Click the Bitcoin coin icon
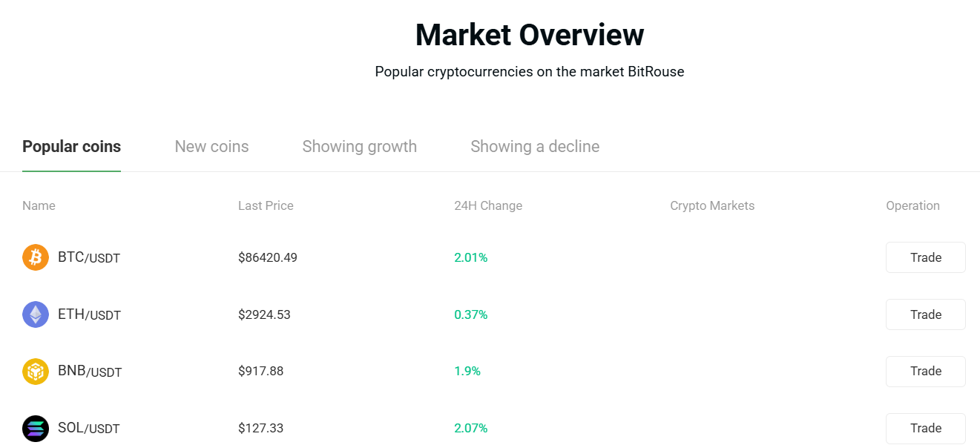Screen dimensions: 980x445 coord(35,257)
